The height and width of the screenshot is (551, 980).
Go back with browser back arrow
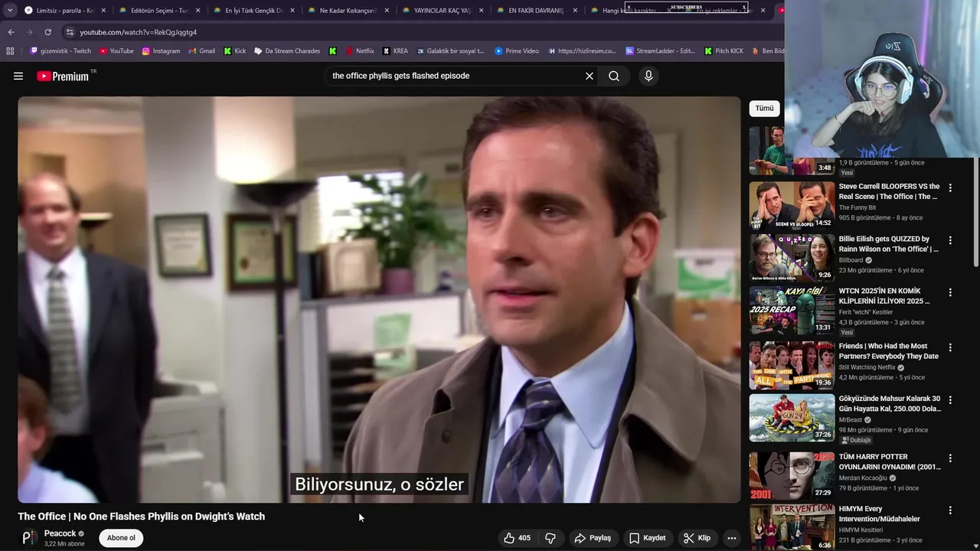point(11,32)
